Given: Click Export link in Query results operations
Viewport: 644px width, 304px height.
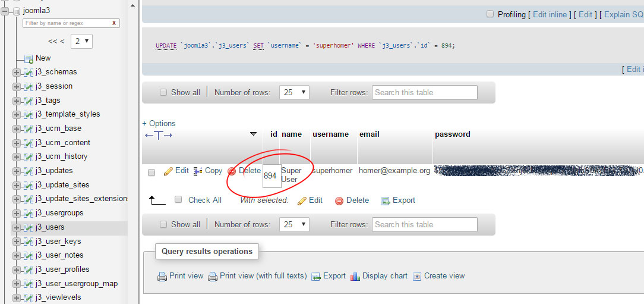Looking at the screenshot, I should point(334,276).
